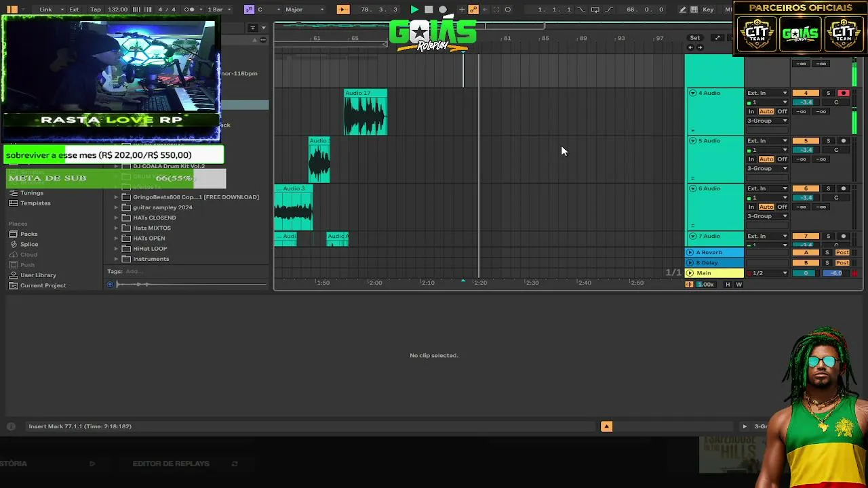The height and width of the screenshot is (488, 868).
Task: Open Push in Places
Action: [27, 265]
